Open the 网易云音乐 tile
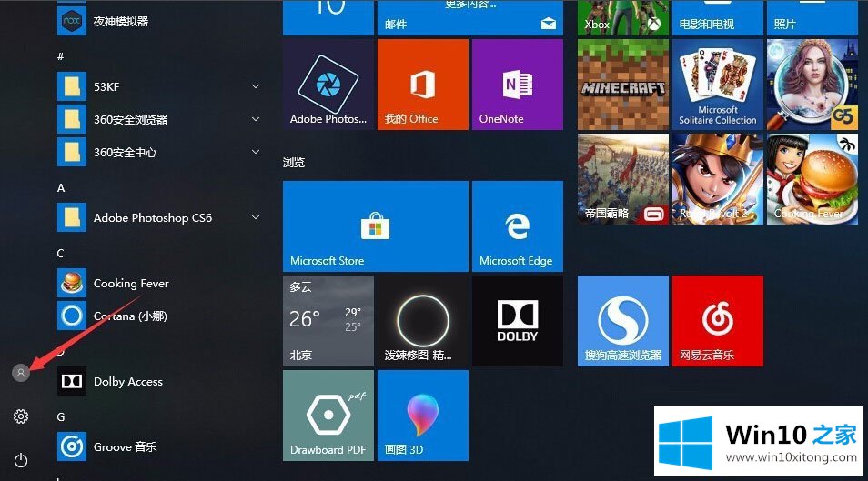Image resolution: width=868 pixels, height=481 pixels. pyautogui.click(x=718, y=320)
